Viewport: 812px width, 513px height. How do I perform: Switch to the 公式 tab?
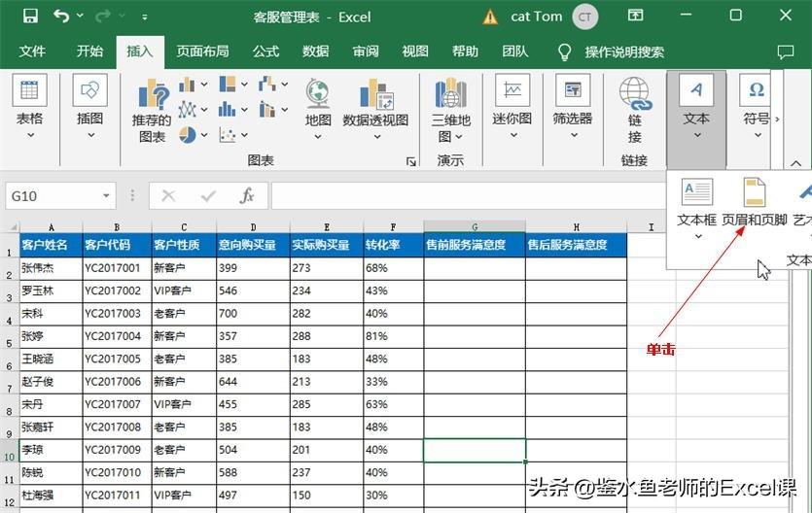(265, 51)
